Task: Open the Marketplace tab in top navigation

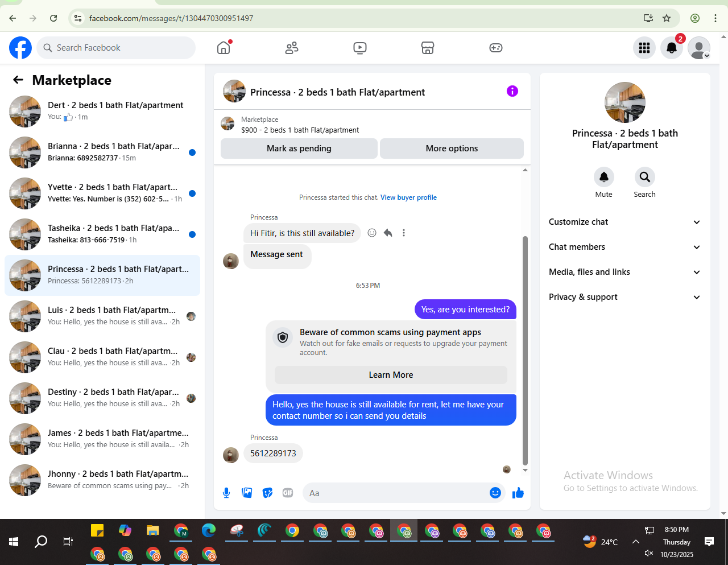Action: tap(428, 48)
